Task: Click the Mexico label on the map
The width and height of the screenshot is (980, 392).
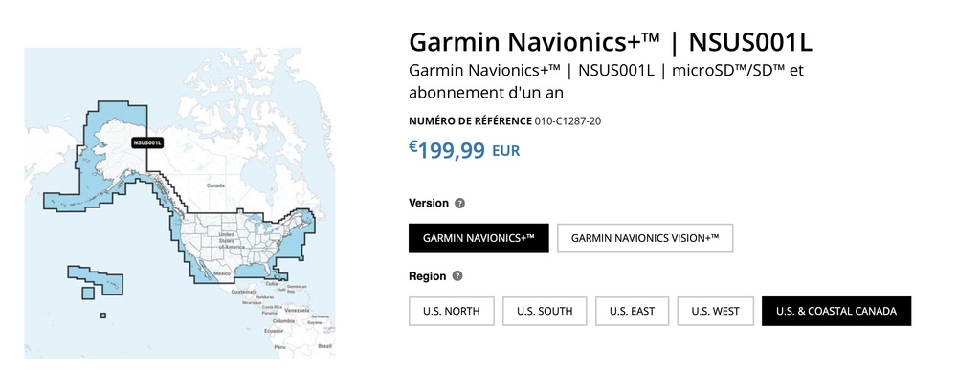Action: (222, 273)
